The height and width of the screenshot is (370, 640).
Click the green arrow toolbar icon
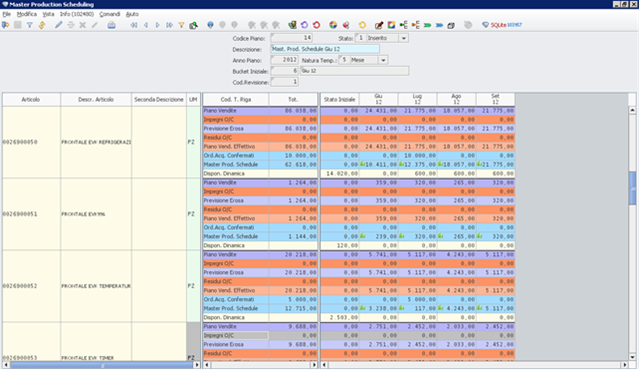click(427, 25)
